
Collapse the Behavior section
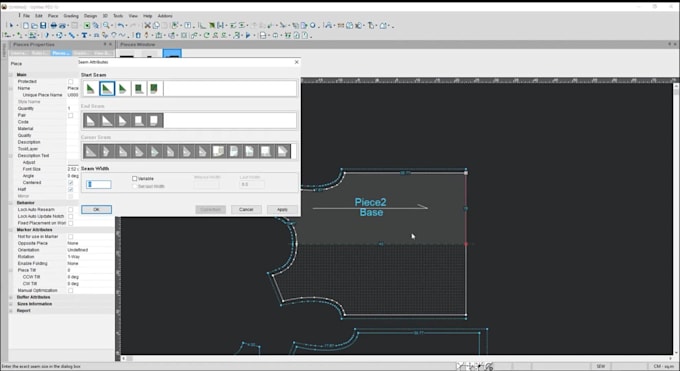(11, 203)
